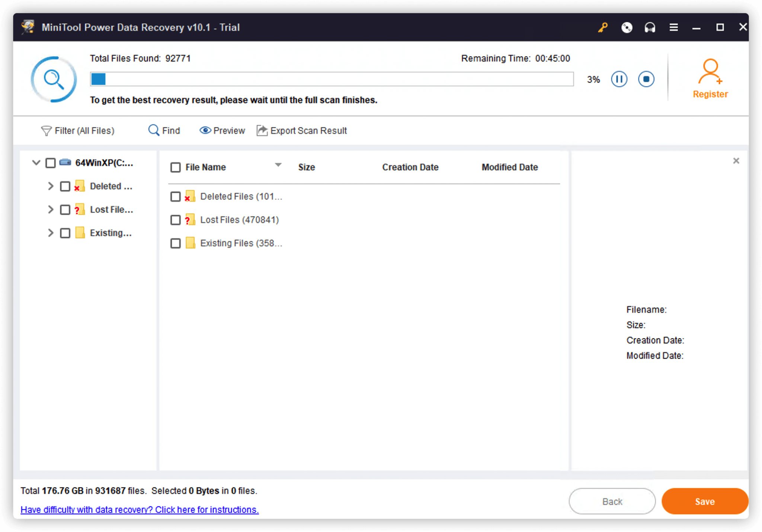Click the scan progress bar
Image resolution: width=762 pixels, height=532 pixels.
(x=331, y=79)
